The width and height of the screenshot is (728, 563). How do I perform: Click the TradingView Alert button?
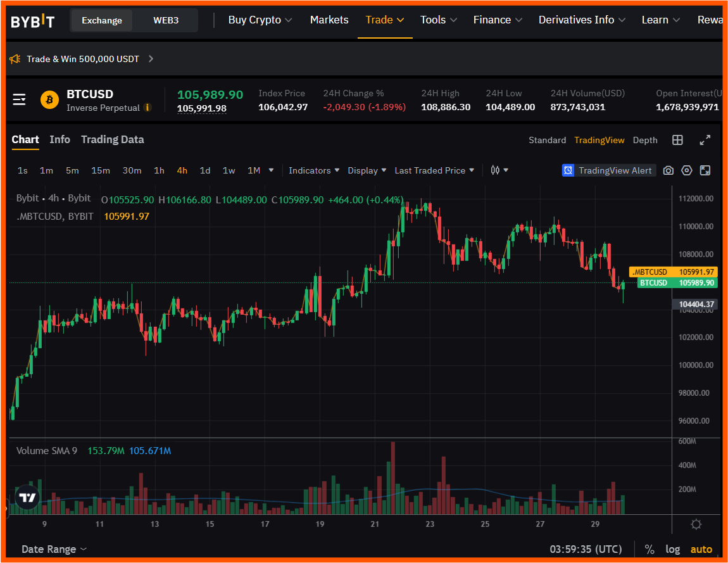pos(609,170)
